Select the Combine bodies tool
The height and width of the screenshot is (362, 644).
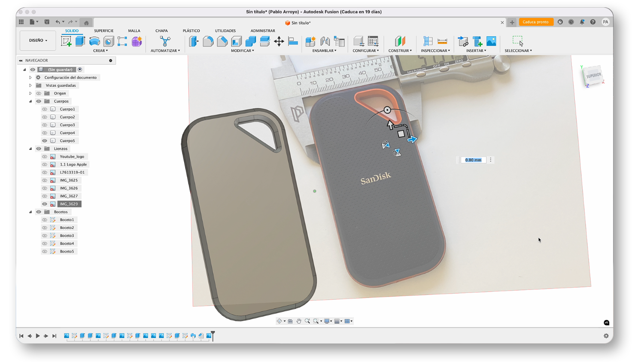(x=251, y=41)
